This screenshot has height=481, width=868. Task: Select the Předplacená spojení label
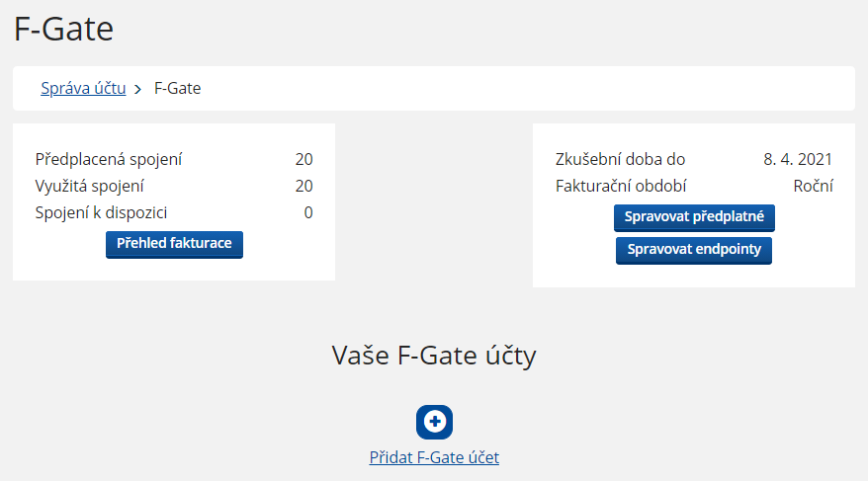click(109, 159)
